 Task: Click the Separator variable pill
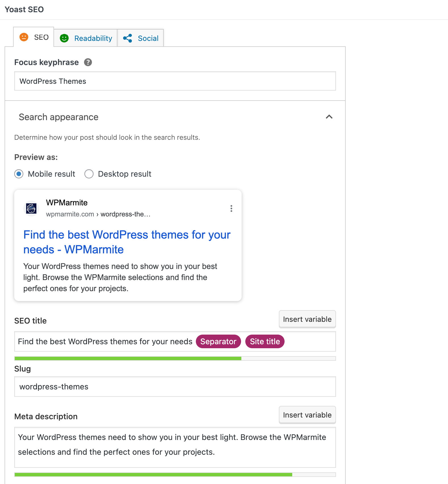pos(218,341)
